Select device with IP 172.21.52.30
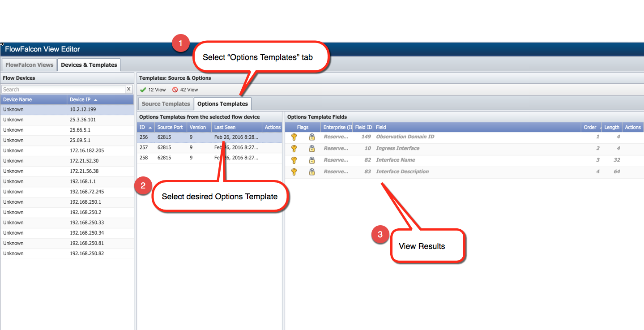The height and width of the screenshot is (330, 644). (67, 161)
